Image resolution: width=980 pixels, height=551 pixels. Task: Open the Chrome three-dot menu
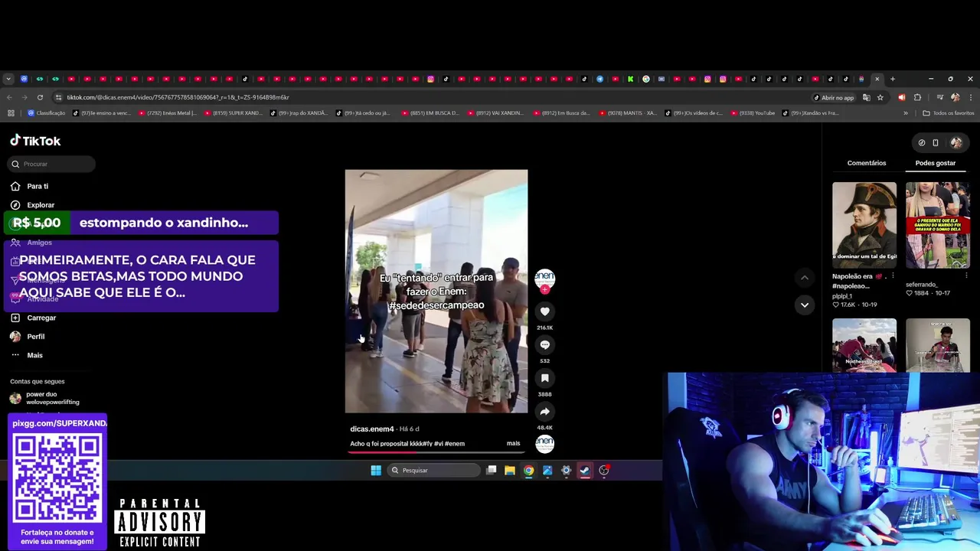click(x=970, y=97)
